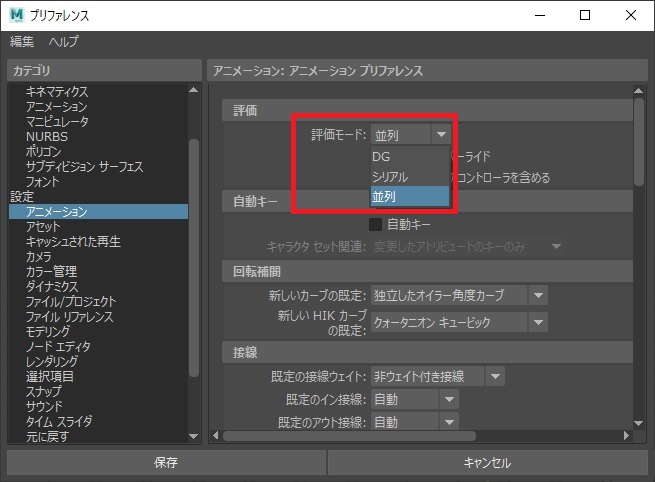655x482 pixels.
Task: Choose DG in the evaluation mode list
Action: 410,157
